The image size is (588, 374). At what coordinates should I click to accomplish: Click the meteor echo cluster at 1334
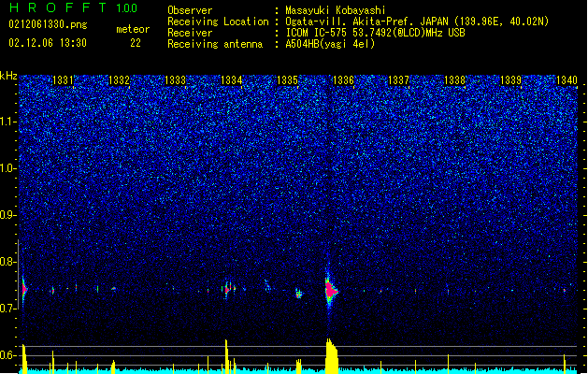coord(230,289)
